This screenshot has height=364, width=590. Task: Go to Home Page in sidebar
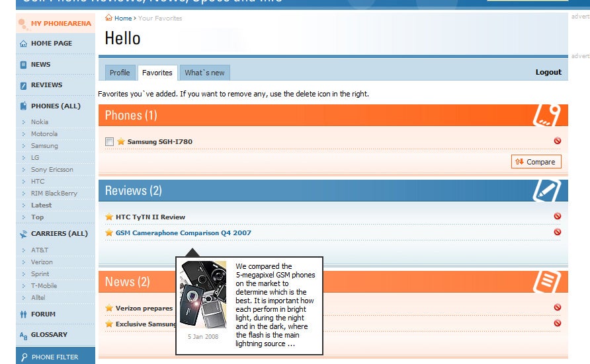[52, 43]
